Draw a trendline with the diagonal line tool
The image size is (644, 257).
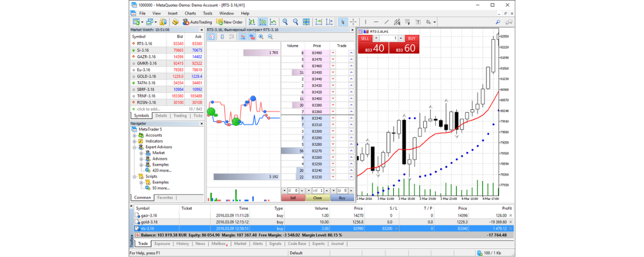[386, 22]
